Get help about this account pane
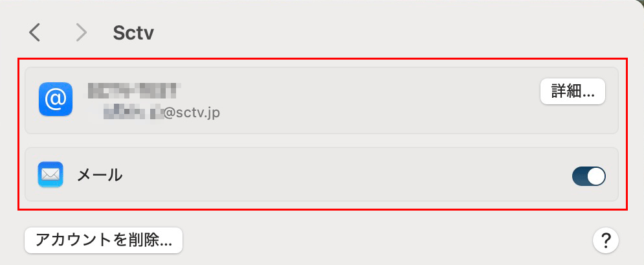Screen dimensions: 644x265 coord(605,240)
